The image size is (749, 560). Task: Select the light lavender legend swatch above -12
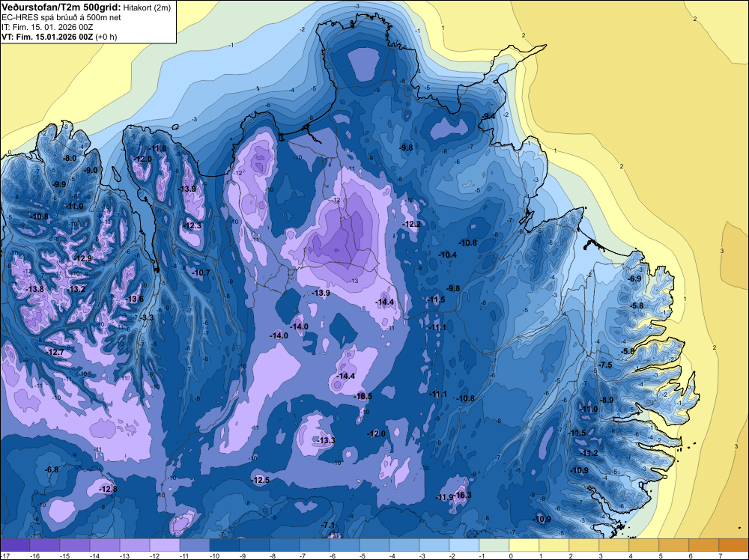(164, 545)
